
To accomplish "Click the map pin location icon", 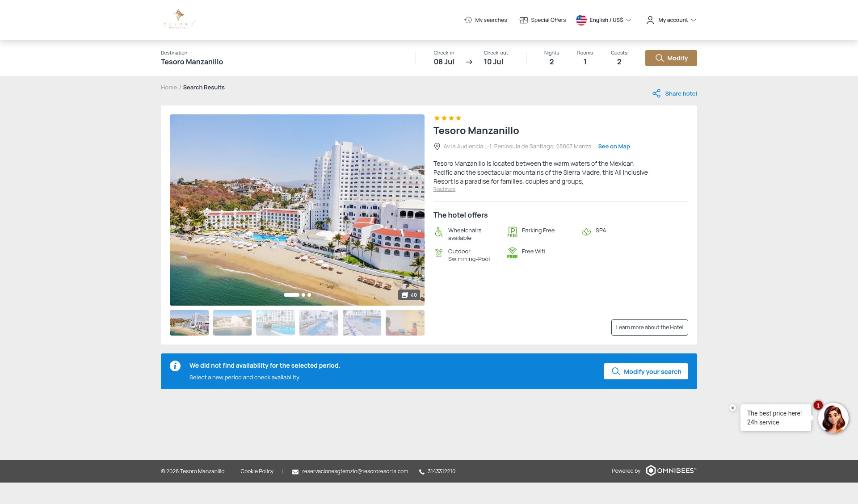I will 437,147.
